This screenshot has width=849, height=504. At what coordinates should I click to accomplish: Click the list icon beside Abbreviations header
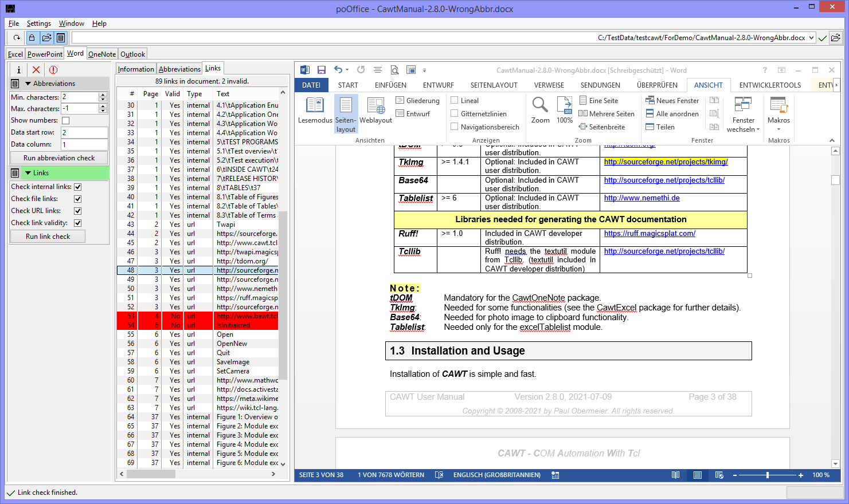15,84
